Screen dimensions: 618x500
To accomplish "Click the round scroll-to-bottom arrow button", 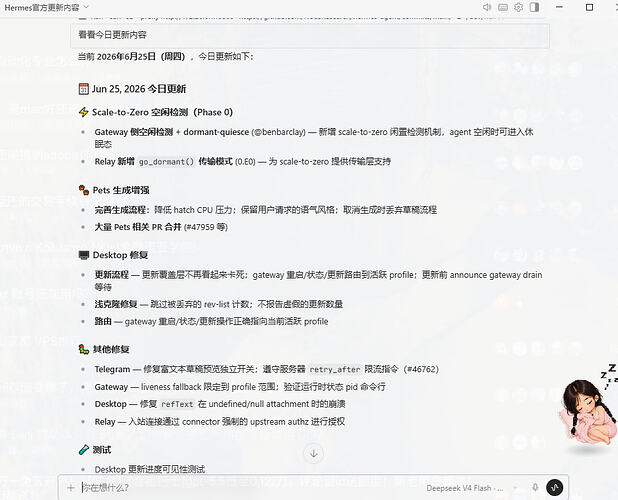I will pos(314,454).
